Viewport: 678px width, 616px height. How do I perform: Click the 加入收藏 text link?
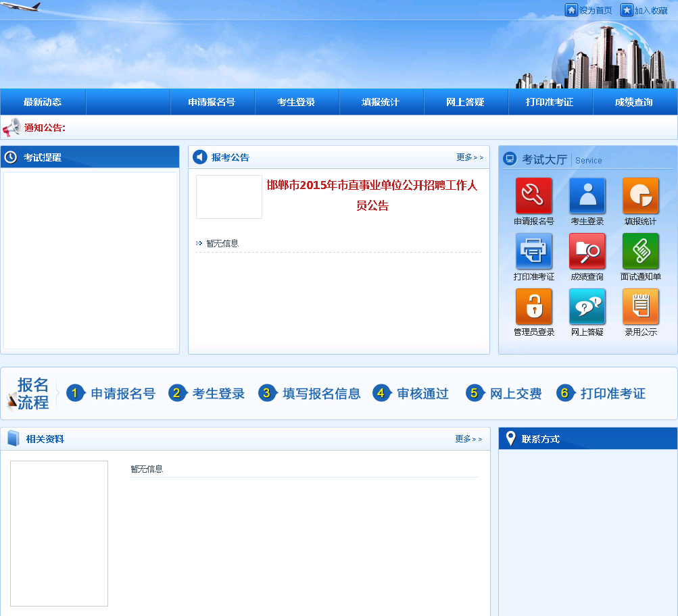pos(651,10)
